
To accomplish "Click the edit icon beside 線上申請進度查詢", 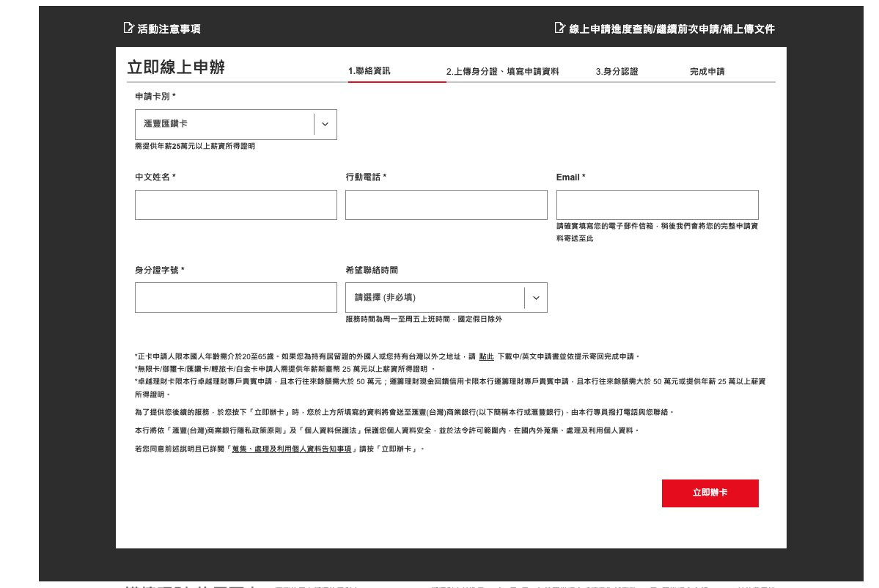I will (560, 28).
